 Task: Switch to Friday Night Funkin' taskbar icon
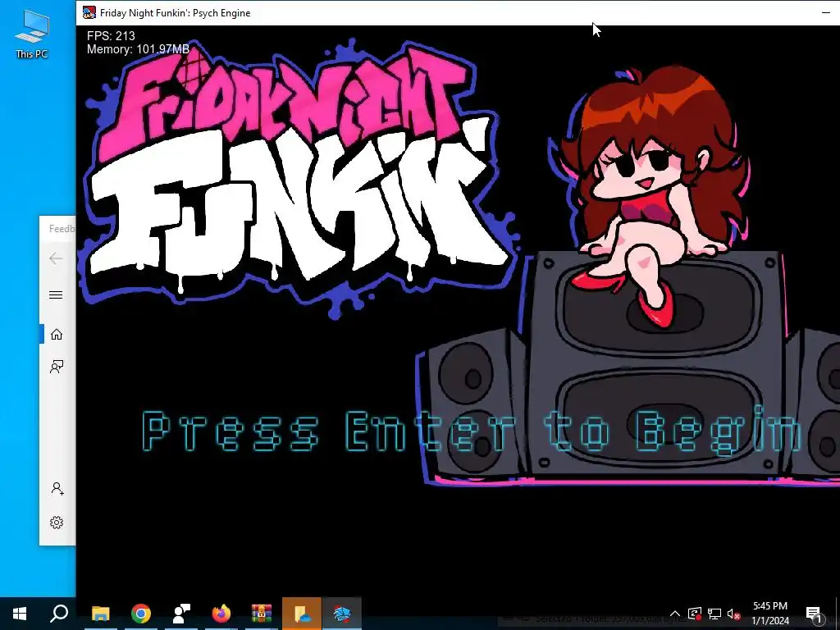(342, 614)
